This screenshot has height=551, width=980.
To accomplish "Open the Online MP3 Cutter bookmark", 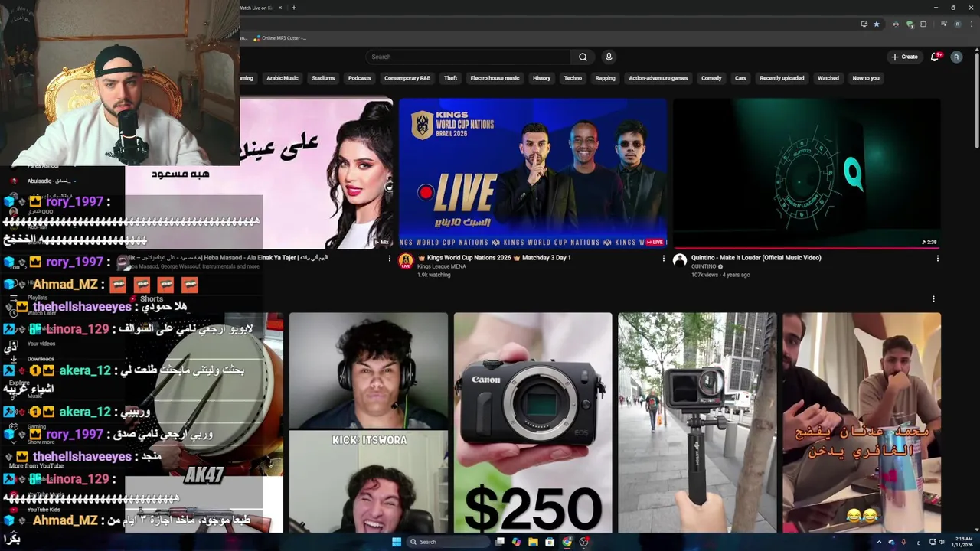I will pyautogui.click(x=280, y=38).
